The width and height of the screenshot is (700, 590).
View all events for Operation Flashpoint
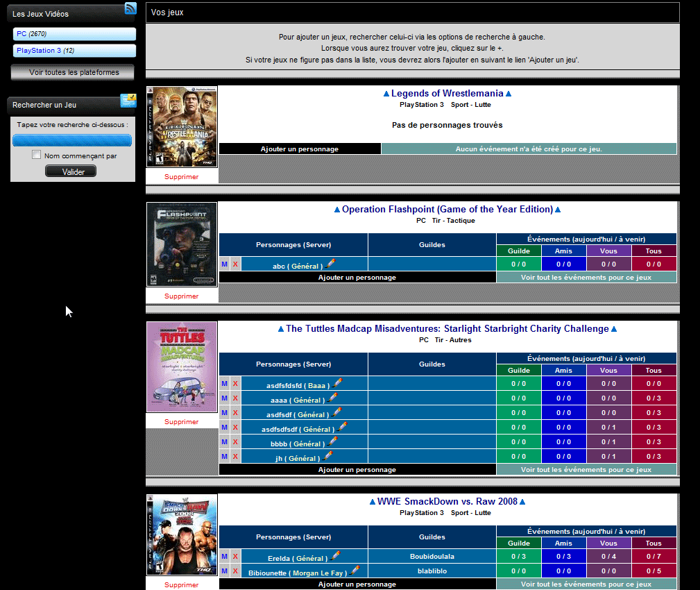(x=586, y=278)
